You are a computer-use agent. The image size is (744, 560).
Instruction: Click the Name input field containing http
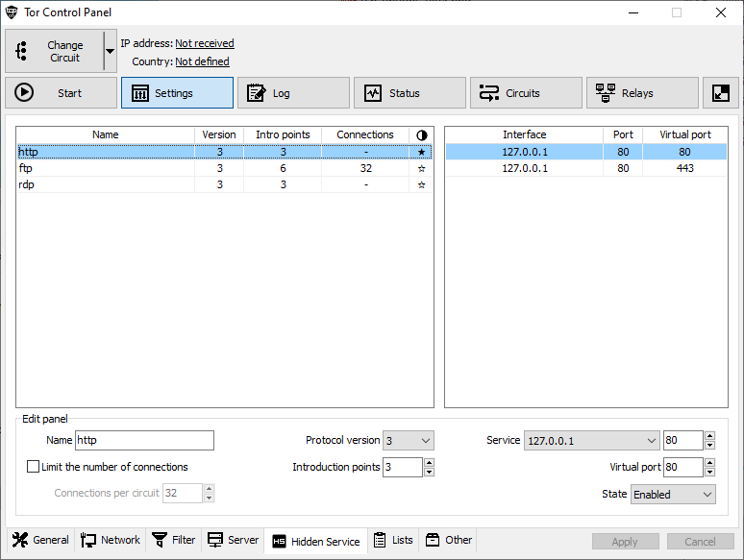pos(145,440)
